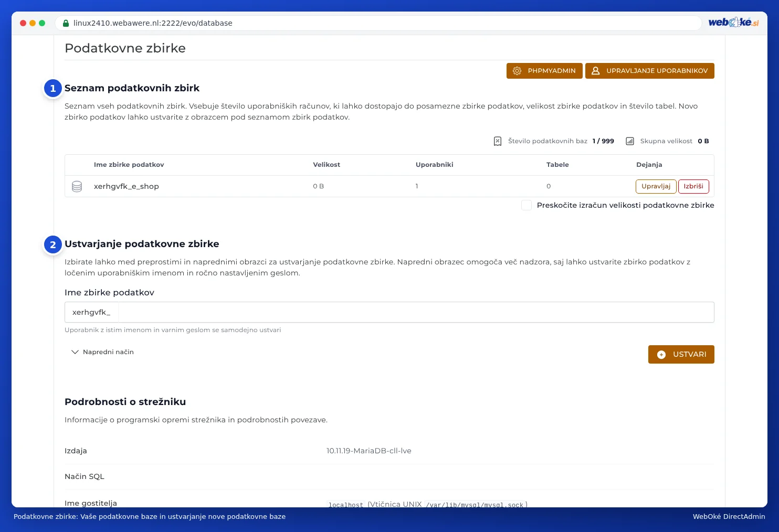Delete xerhgvfk_e_shop with Izbriši button
This screenshot has width=779, height=532.
tap(693, 186)
